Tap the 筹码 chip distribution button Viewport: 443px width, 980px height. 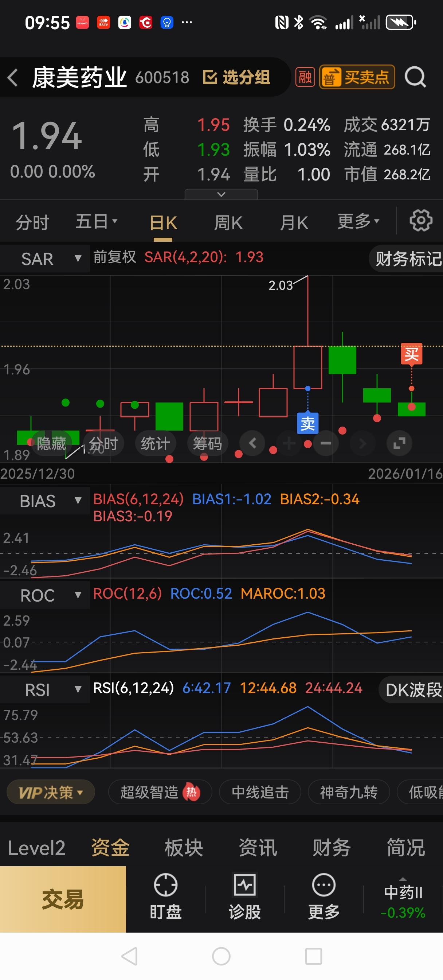[x=208, y=443]
